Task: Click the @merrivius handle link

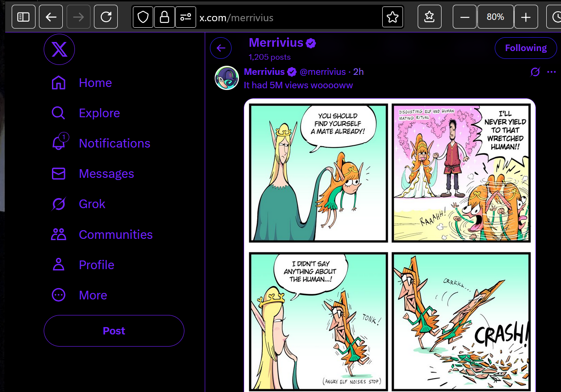Action: [x=323, y=72]
